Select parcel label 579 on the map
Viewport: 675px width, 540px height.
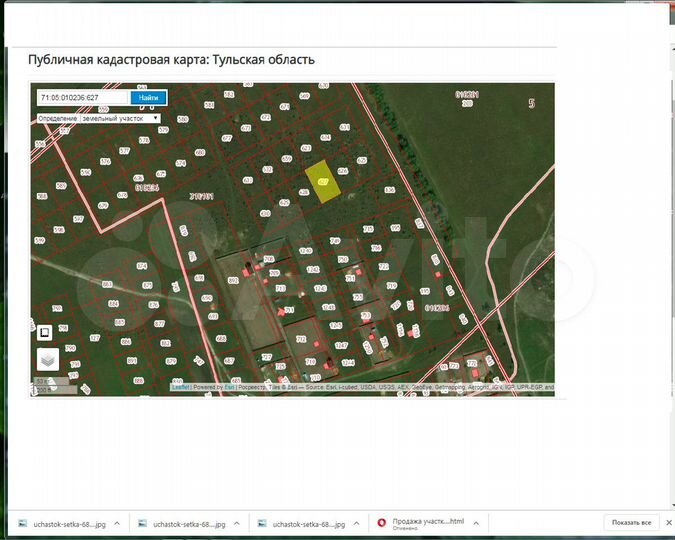[163, 130]
